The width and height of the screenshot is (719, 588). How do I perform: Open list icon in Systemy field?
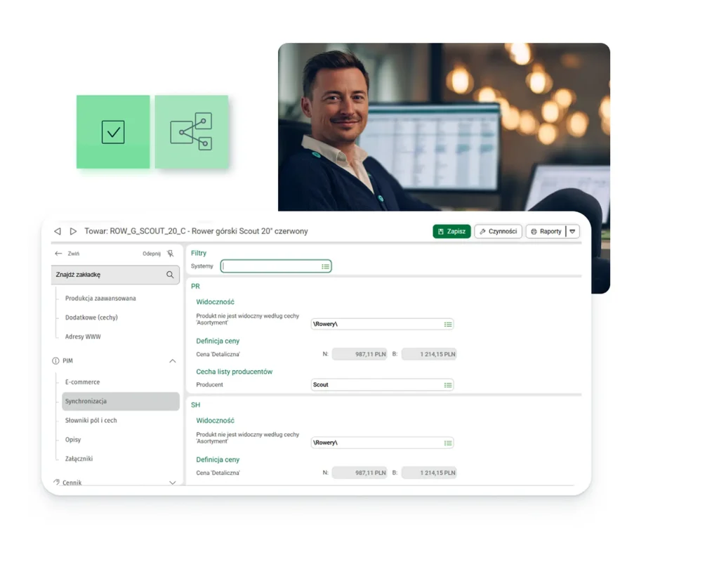326,266
